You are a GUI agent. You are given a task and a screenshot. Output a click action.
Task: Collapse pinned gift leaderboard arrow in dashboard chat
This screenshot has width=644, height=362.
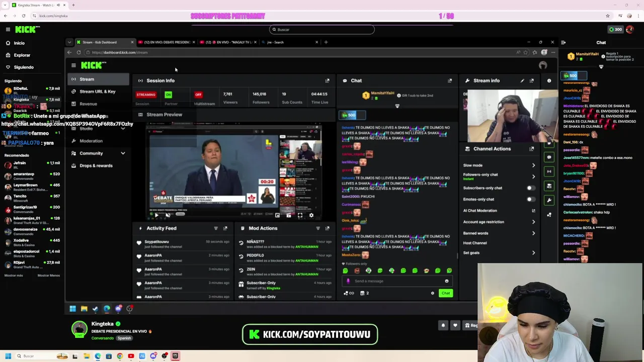click(397, 107)
